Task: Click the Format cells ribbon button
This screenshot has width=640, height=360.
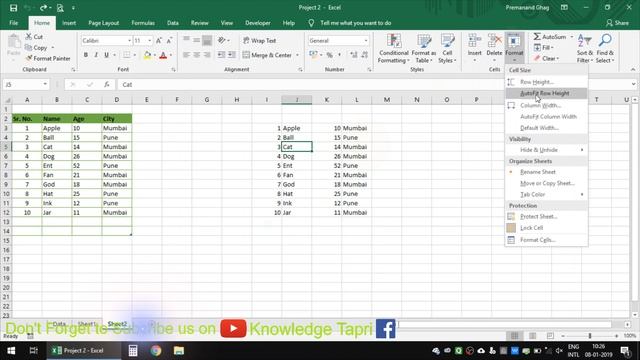Action: 514,48
